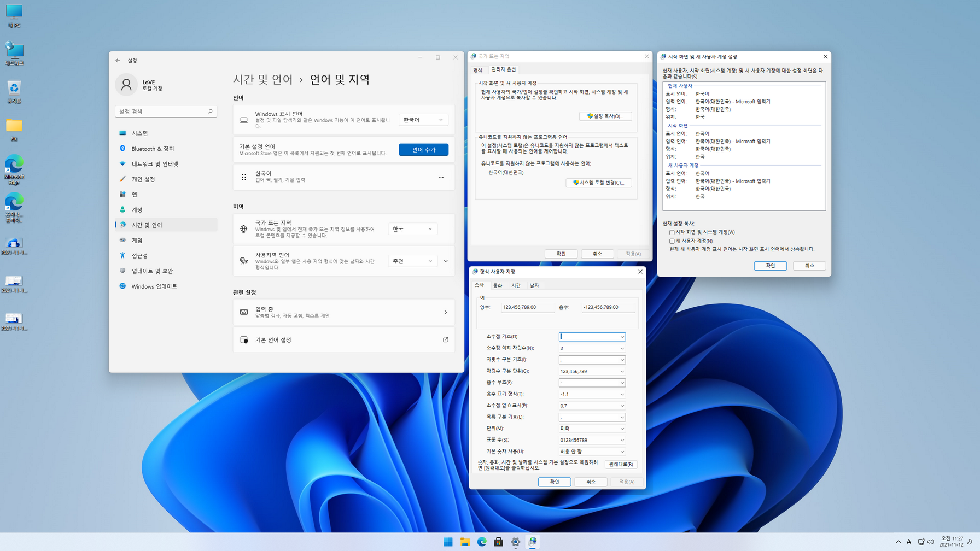Open 국가 또는 지역 한국 dropdown
This screenshot has width=980, height=551.
click(413, 229)
